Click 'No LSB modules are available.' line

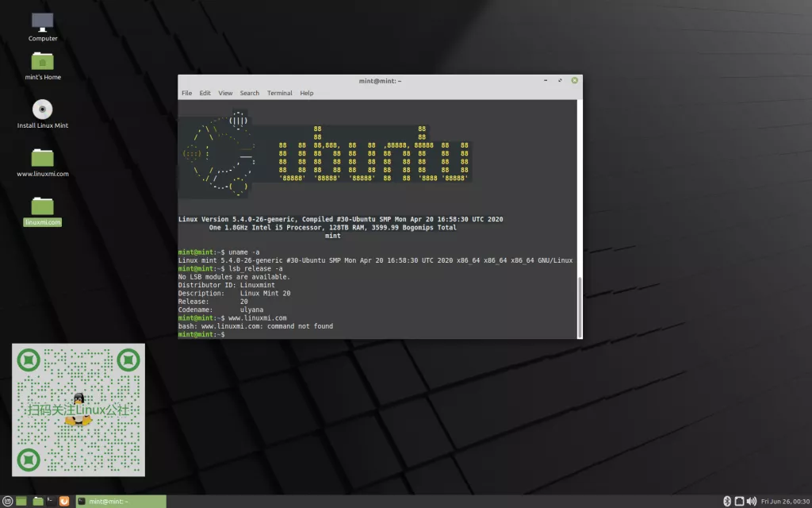point(234,277)
